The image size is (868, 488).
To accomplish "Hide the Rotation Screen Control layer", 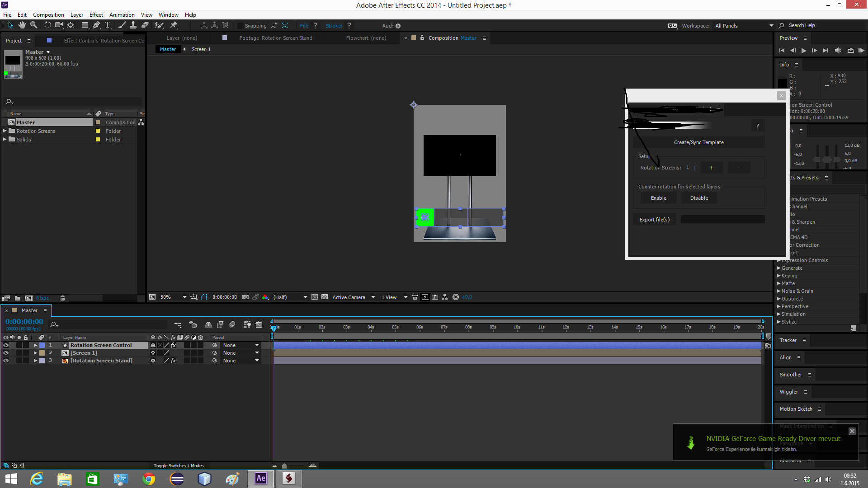I will point(6,345).
